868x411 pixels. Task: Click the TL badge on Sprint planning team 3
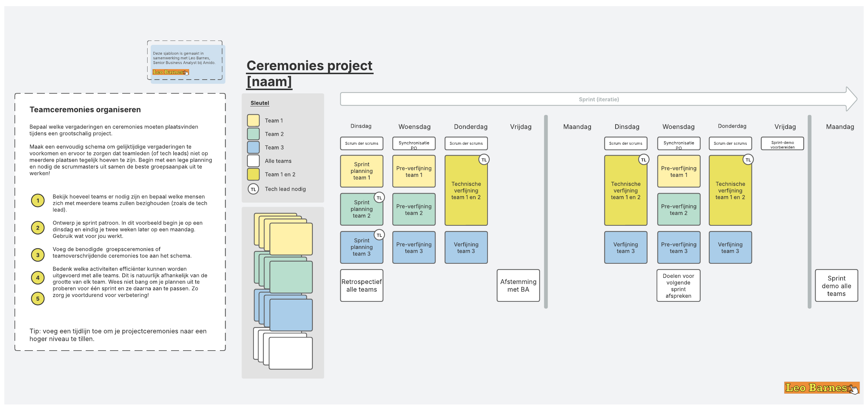[x=379, y=235]
